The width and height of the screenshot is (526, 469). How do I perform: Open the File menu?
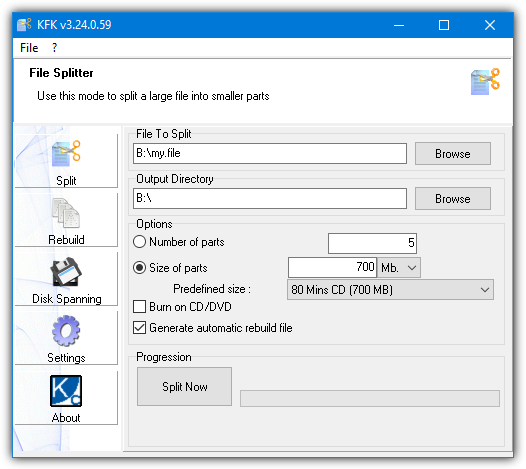click(x=29, y=48)
